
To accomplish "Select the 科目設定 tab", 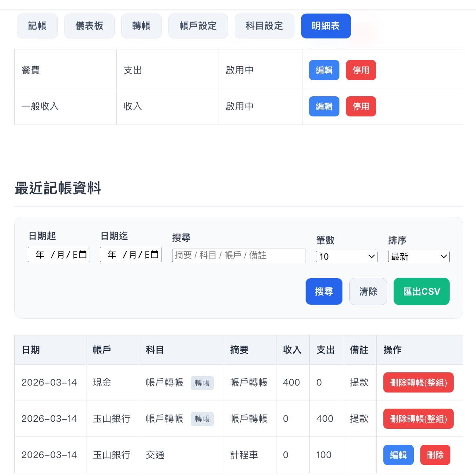I will tap(264, 26).
